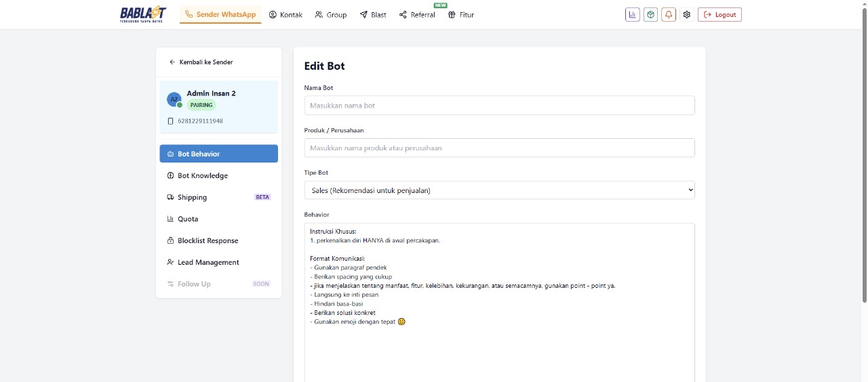Screen dimensions: 868x382
Task: Open the Referral menu item
Action: [x=417, y=14]
